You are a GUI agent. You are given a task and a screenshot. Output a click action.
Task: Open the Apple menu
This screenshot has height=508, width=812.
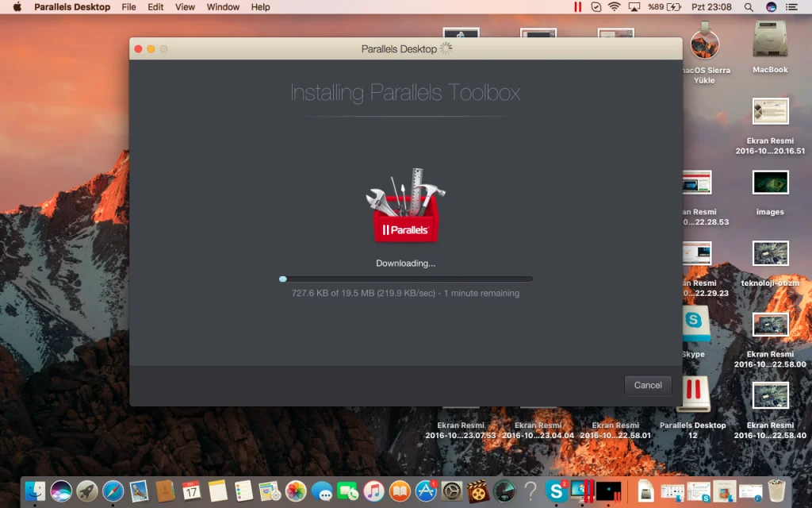17,7
